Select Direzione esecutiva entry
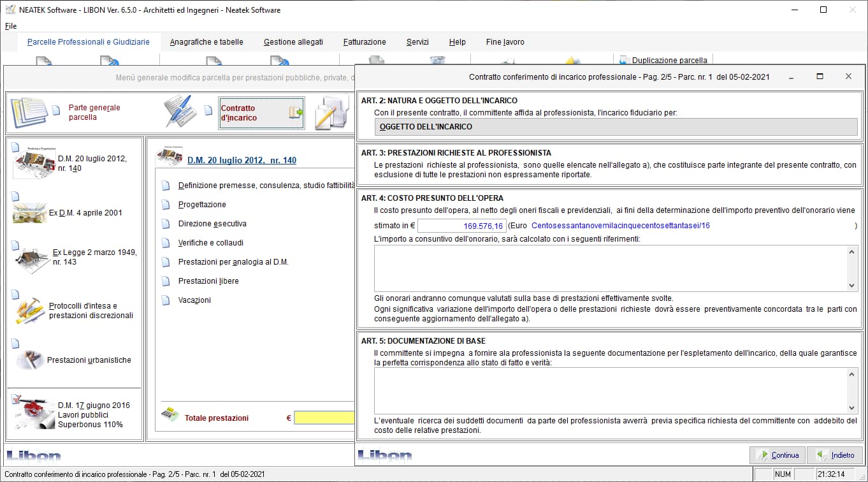Image resolution: width=868 pixels, height=482 pixels. coord(212,224)
